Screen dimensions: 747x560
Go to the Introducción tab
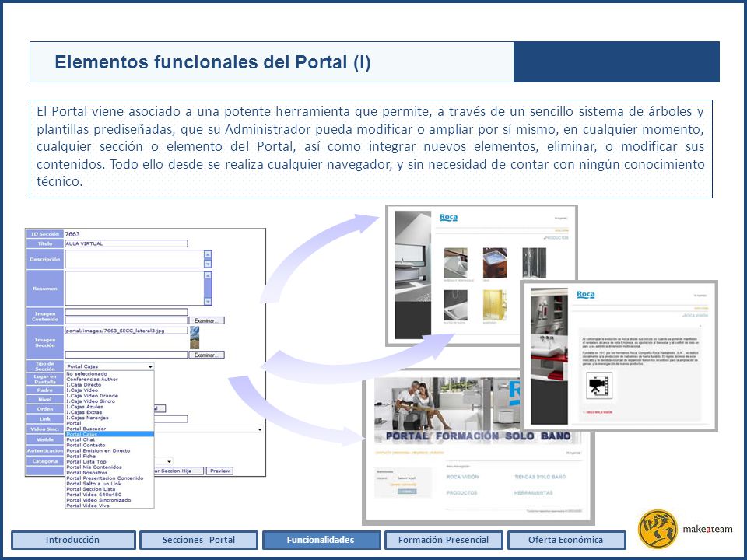coord(73,540)
